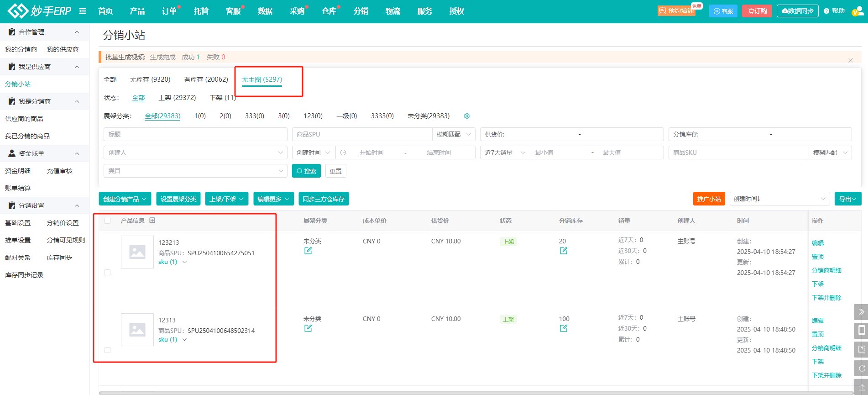Click the orange 推广小站 button
This screenshot has height=395, width=868.
(x=709, y=199)
